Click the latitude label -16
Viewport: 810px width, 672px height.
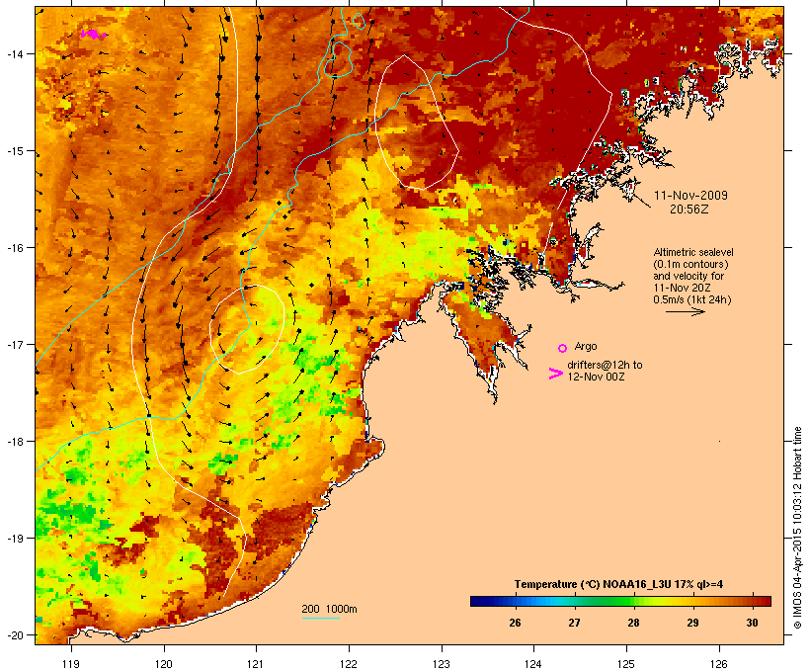[15, 248]
